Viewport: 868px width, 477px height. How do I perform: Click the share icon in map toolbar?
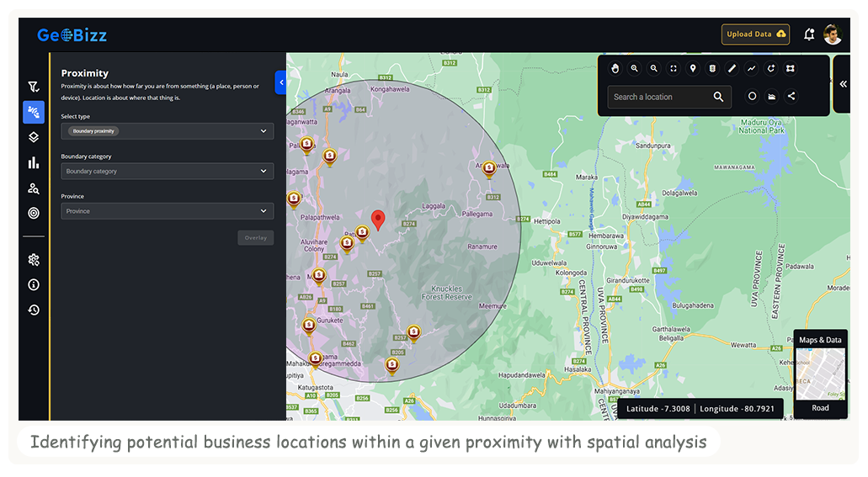coord(791,96)
